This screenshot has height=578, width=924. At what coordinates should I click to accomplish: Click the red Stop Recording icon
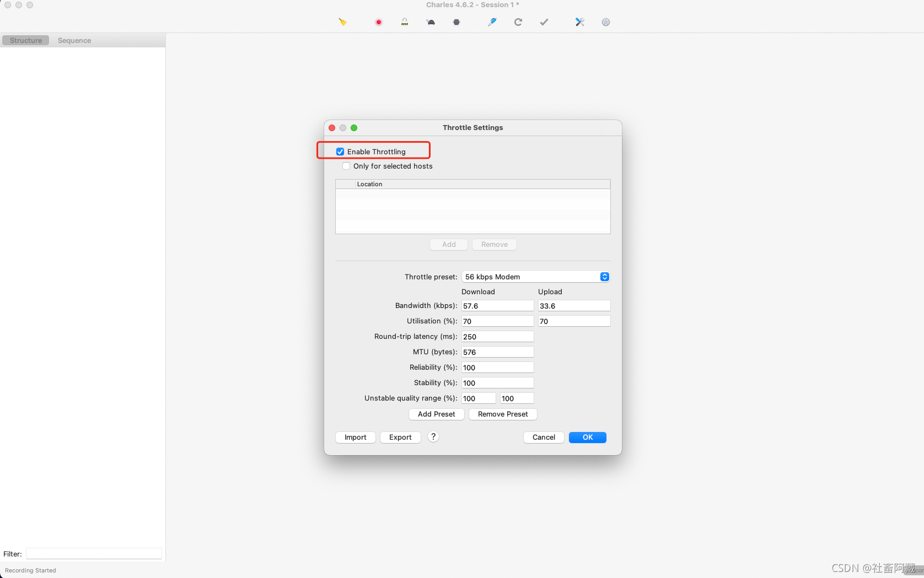coord(379,22)
